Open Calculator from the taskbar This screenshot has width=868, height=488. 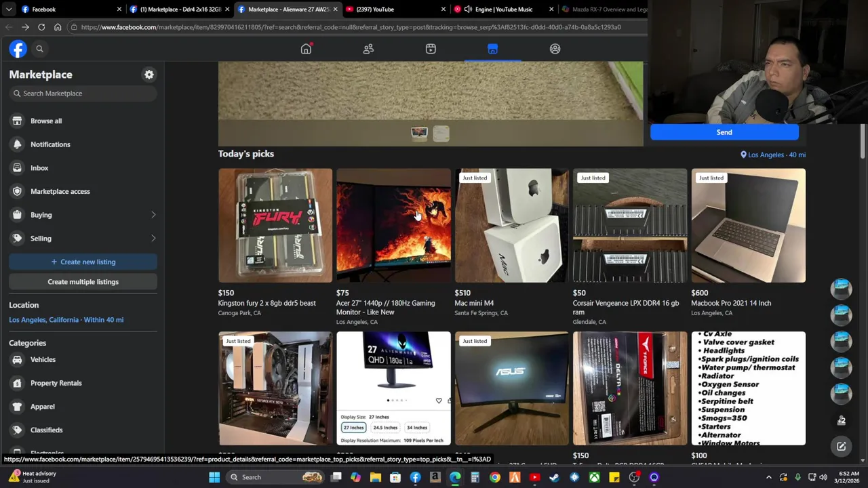pyautogui.click(x=475, y=477)
